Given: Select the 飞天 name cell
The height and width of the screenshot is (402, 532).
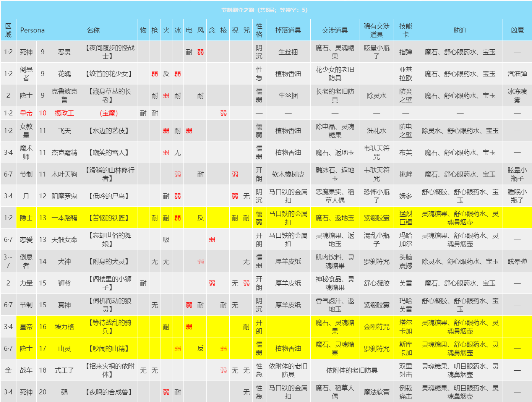Looking at the screenshot, I should pyautogui.click(x=65, y=131).
